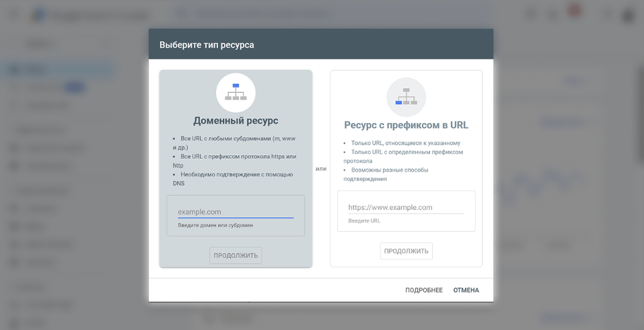Viewport: 644px width, 330px height.
Task: Click bullet Только URL с определенным префиксом протокола
Action: click(x=403, y=157)
